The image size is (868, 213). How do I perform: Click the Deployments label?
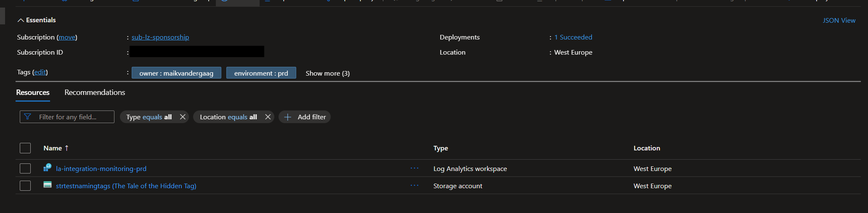tap(459, 37)
